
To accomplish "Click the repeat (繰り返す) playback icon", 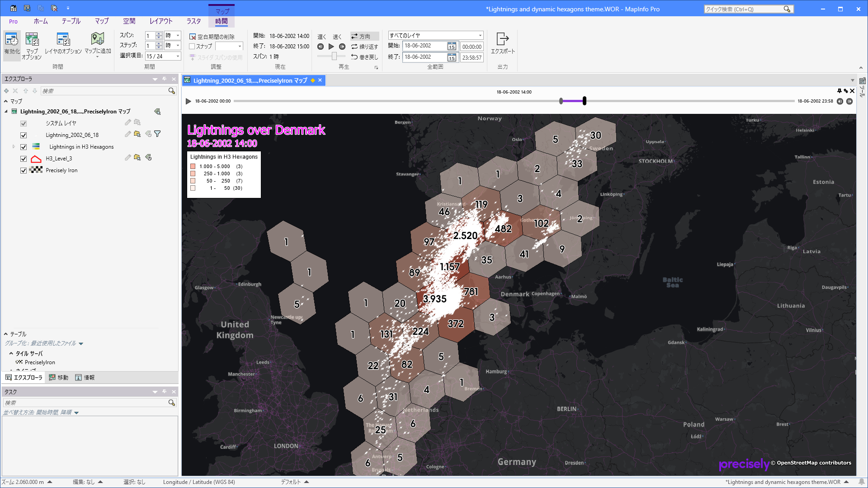I will click(355, 47).
